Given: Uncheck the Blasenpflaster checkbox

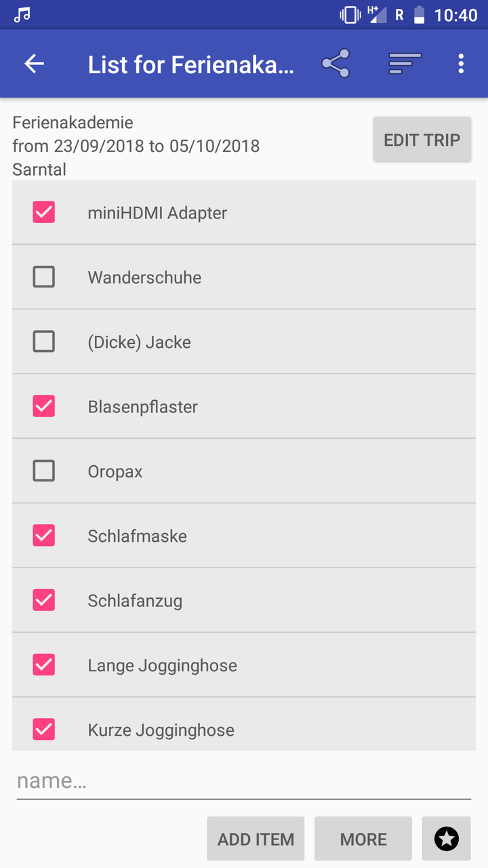Looking at the screenshot, I should pyautogui.click(x=44, y=406).
